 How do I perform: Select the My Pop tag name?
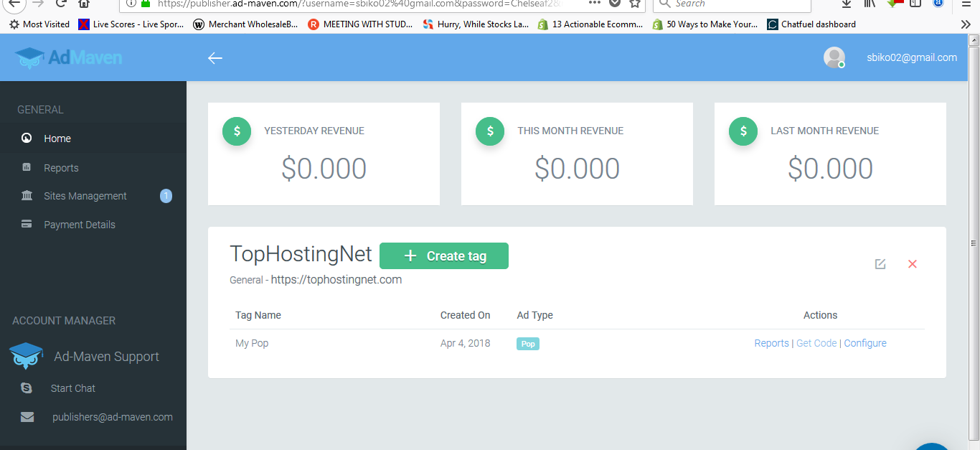(252, 343)
